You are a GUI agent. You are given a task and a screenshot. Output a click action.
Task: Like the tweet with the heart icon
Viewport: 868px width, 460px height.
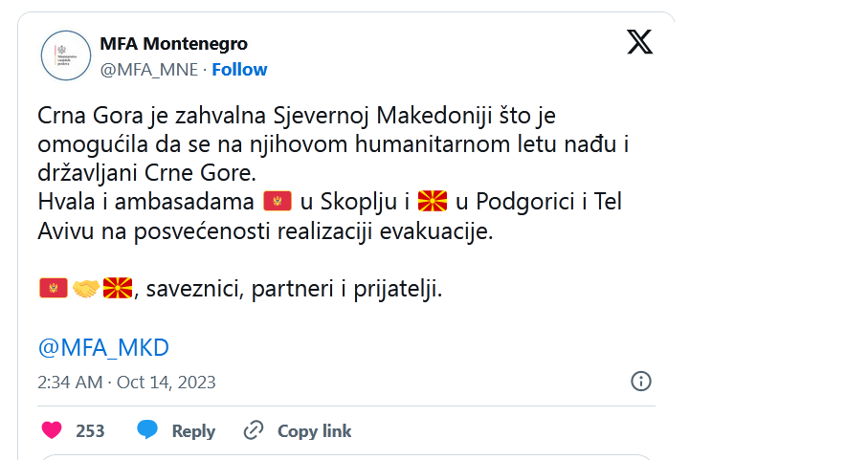tap(53, 430)
